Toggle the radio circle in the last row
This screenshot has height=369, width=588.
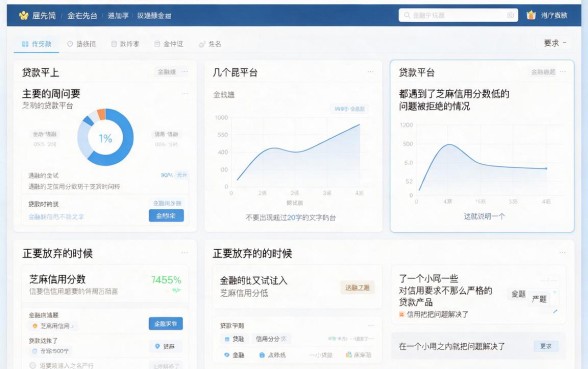(33, 365)
